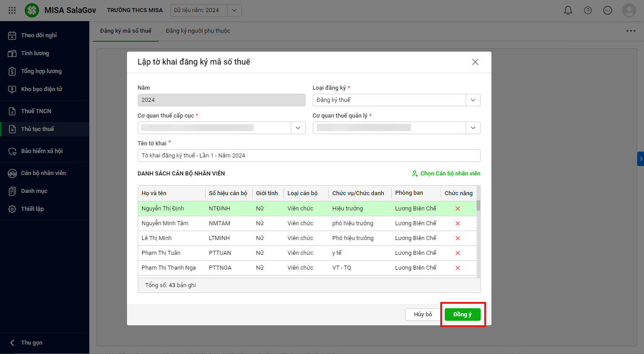
Task: Go to Bảo hiểm xã hội menu
Action: coord(42,151)
